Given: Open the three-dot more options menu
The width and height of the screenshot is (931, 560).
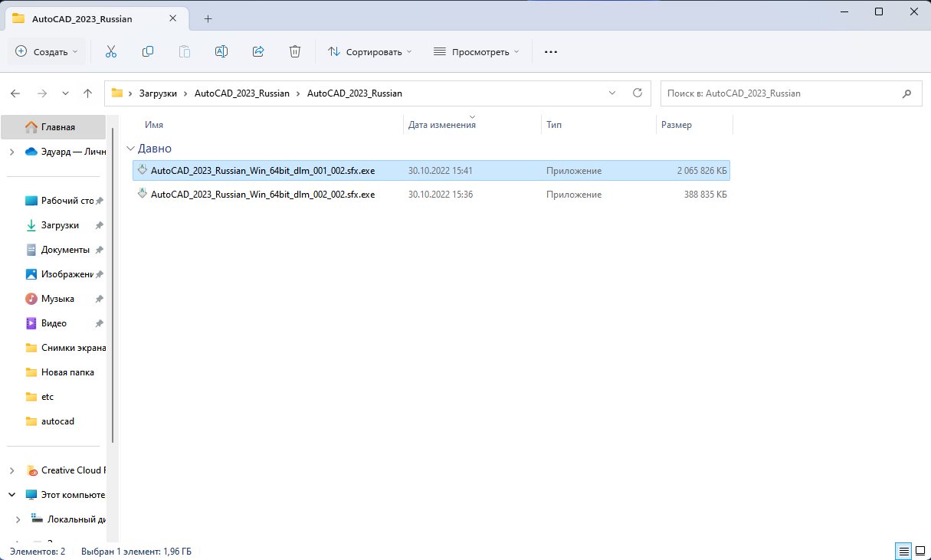Looking at the screenshot, I should point(550,51).
